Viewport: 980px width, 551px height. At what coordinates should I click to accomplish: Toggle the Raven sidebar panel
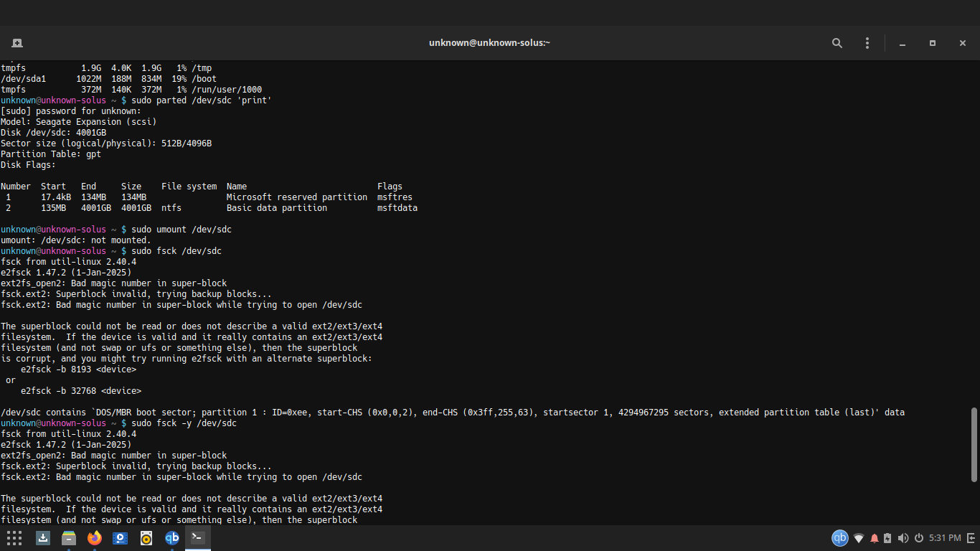(971, 538)
